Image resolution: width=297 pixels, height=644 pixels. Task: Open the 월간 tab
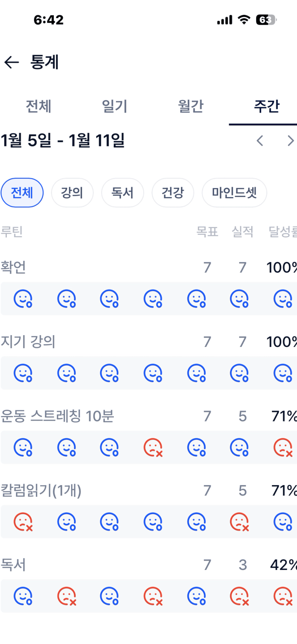point(191,106)
